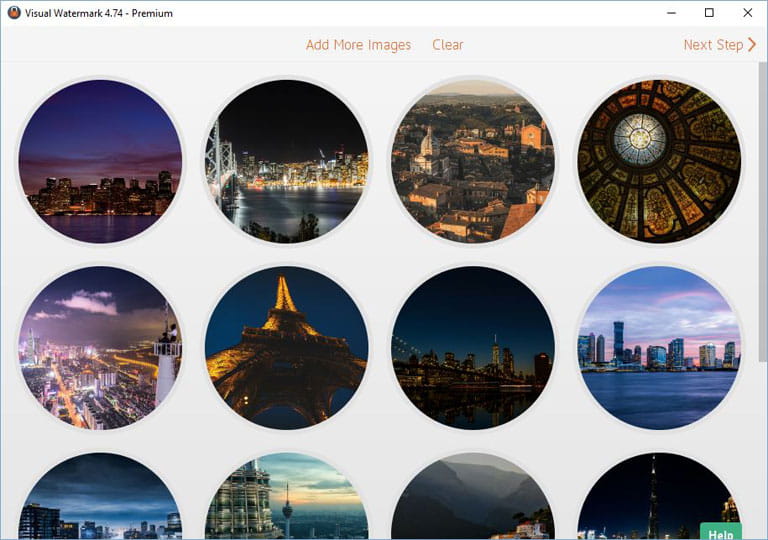Open the Help button
Viewport: 768px width, 540px height.
720,532
